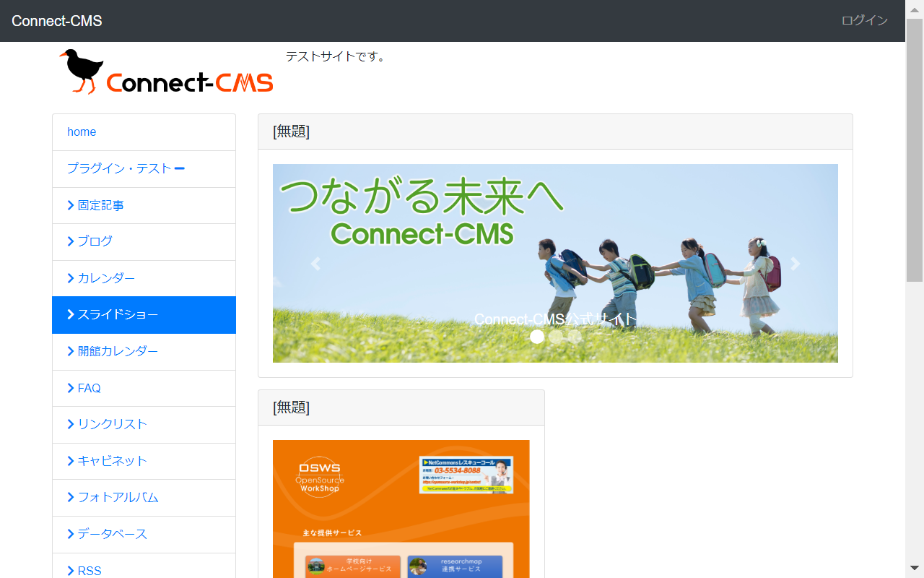Select the third carousel indicator dot
924x578 pixels.
click(575, 337)
